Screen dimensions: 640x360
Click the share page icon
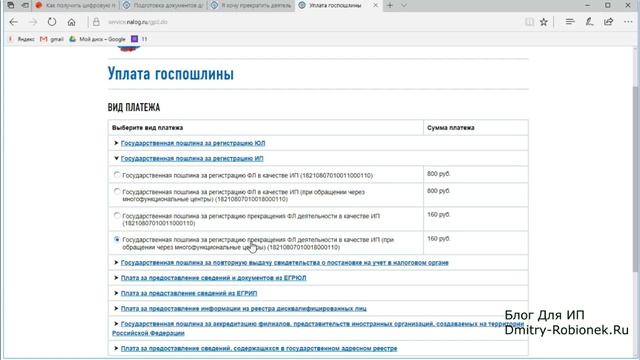[x=609, y=22]
